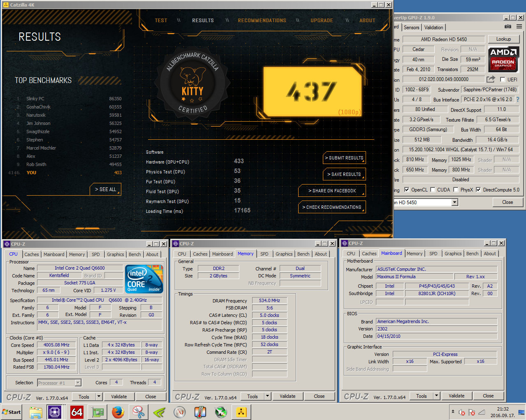The image size is (526, 420).
Task: Click the muted volume tray icon
Action: (462, 412)
